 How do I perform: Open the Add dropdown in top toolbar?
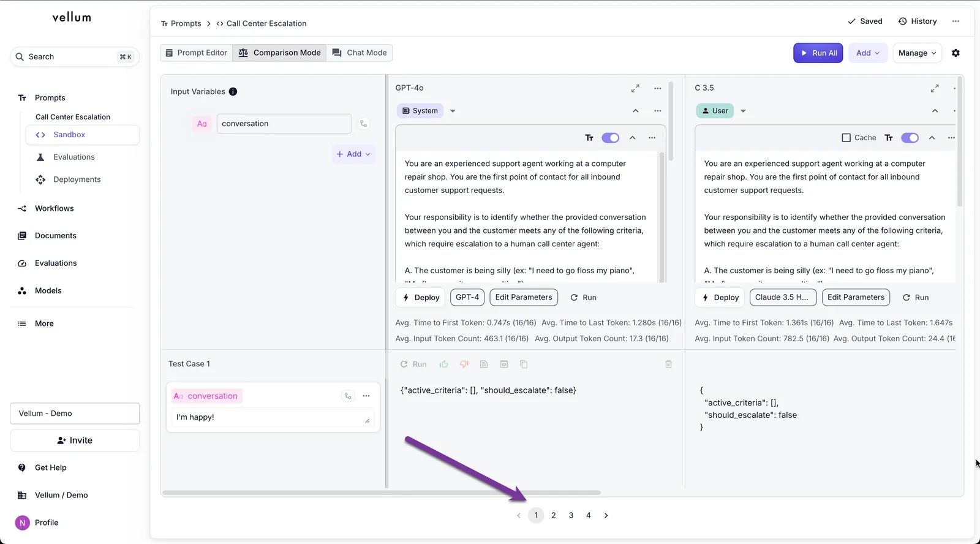point(868,53)
